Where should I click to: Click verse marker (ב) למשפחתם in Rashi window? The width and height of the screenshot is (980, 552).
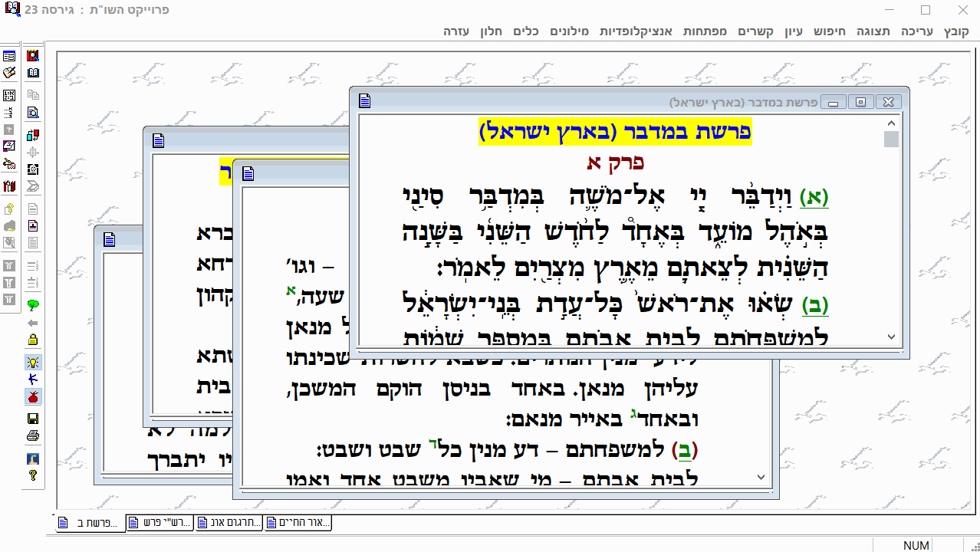point(685,450)
